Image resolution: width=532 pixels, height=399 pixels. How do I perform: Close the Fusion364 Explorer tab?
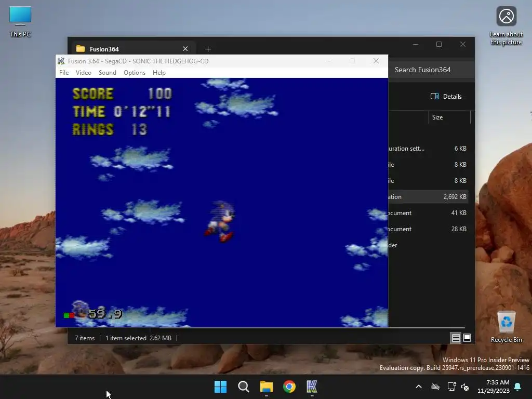[x=185, y=49]
